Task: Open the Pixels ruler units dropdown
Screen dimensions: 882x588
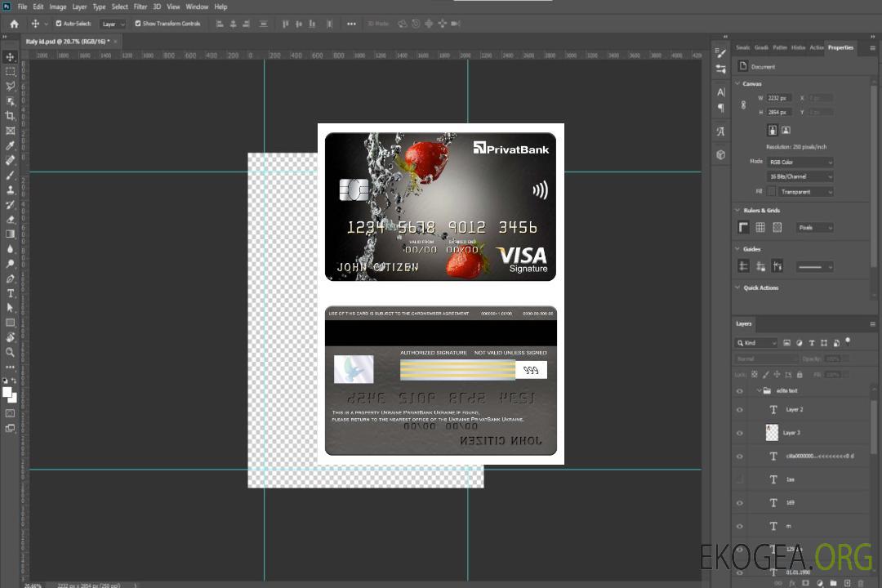Action: [x=814, y=228]
